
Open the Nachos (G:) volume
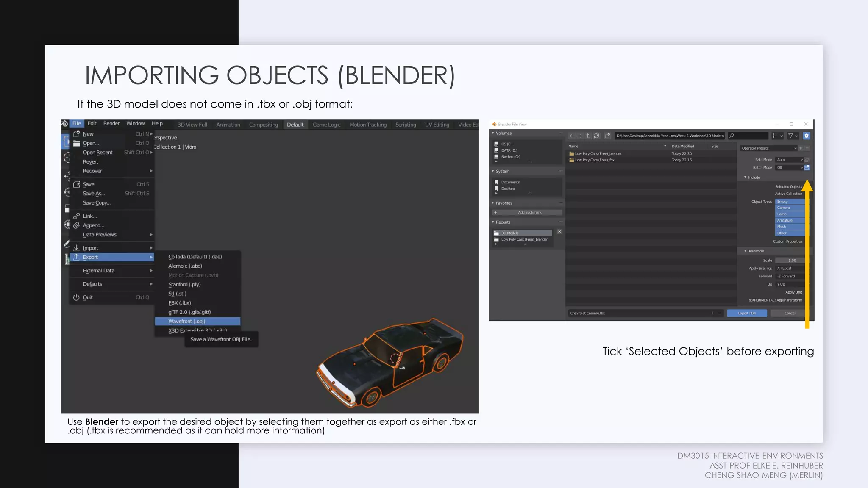click(x=510, y=157)
